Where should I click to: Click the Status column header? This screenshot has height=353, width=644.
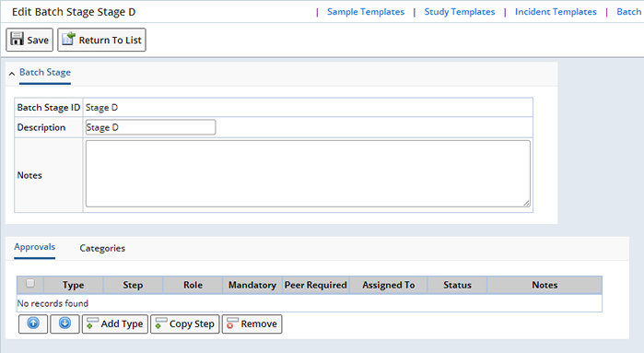457,285
